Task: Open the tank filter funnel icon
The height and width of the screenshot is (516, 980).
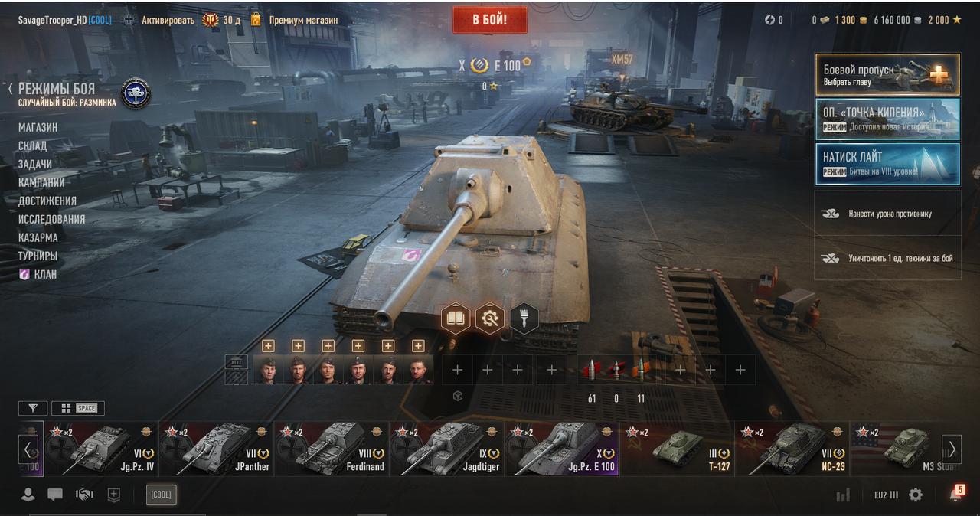Action: (x=33, y=408)
